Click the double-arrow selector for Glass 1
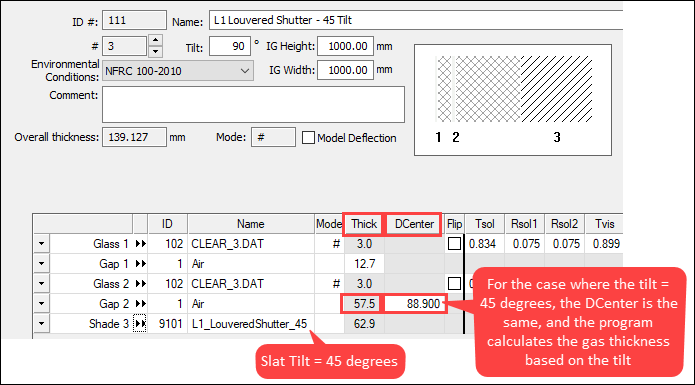 pos(141,244)
